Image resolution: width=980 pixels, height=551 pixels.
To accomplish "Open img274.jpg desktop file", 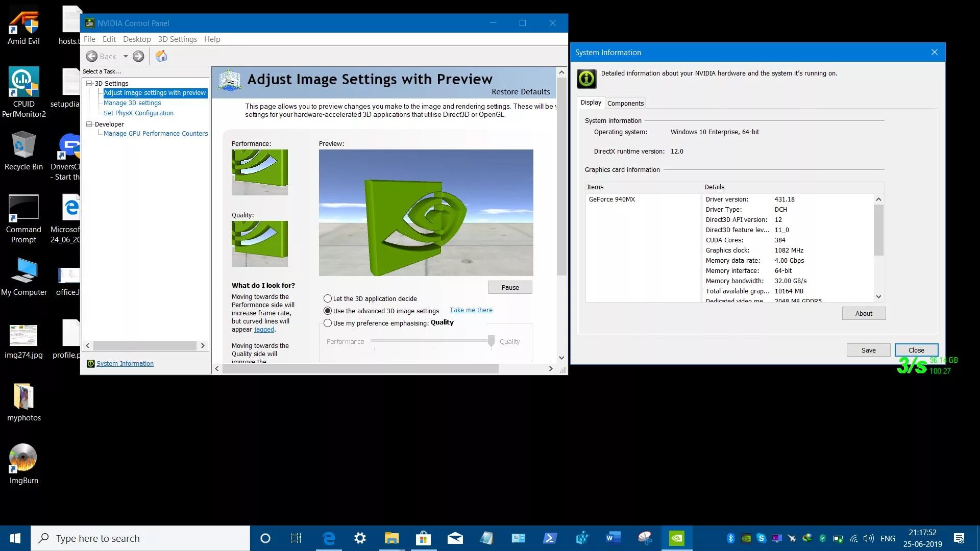I will coord(23,341).
